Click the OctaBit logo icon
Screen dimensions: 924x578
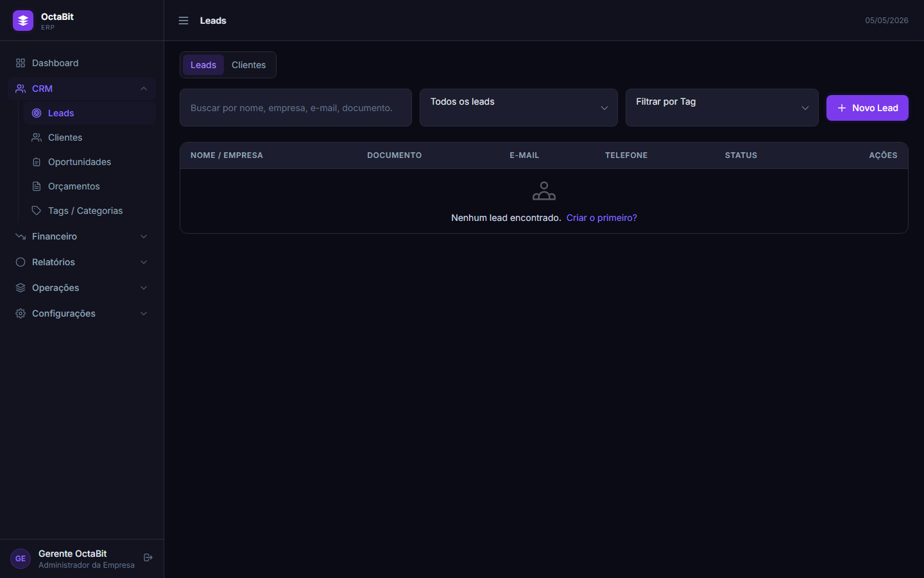click(23, 21)
